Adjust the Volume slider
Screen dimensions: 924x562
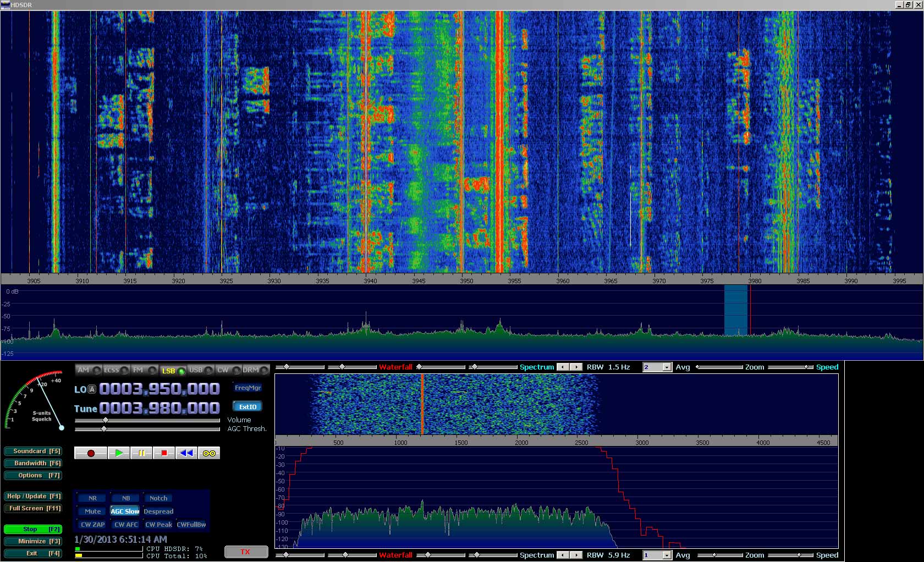pyautogui.click(x=147, y=420)
